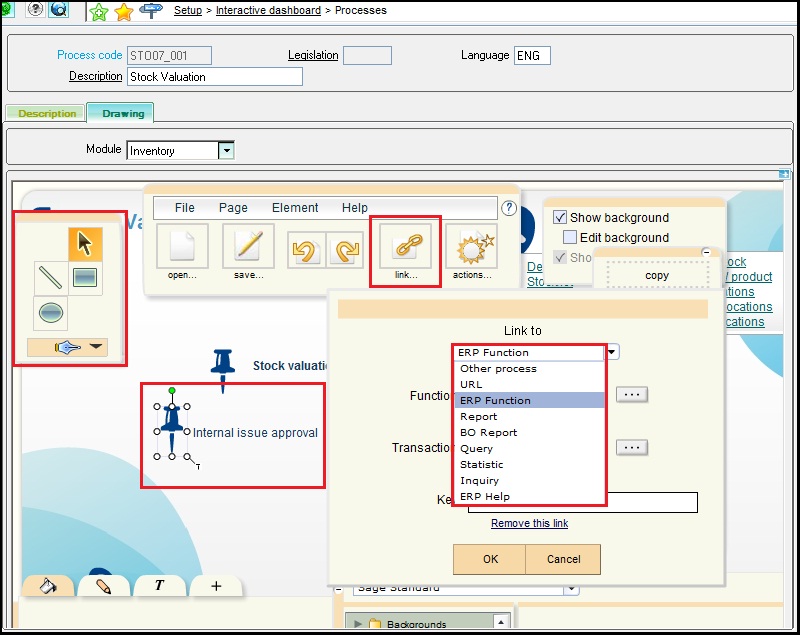Enable the Edit background checkbox
This screenshot has width=800, height=635.
(x=570, y=237)
